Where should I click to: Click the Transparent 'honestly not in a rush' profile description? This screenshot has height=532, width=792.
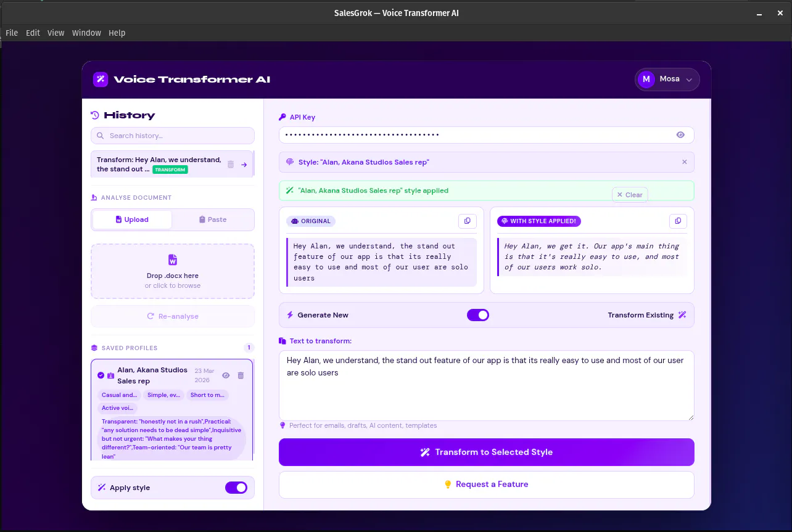click(x=171, y=439)
